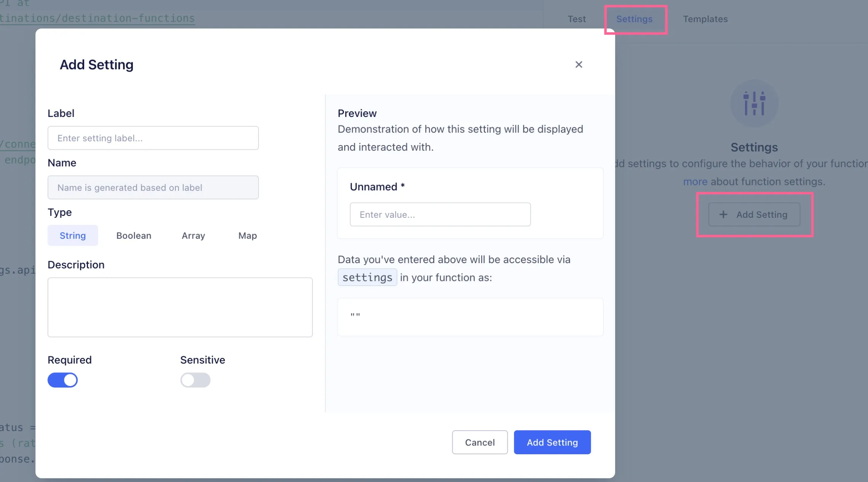
Task: Click into the Description text area
Action: (x=180, y=307)
